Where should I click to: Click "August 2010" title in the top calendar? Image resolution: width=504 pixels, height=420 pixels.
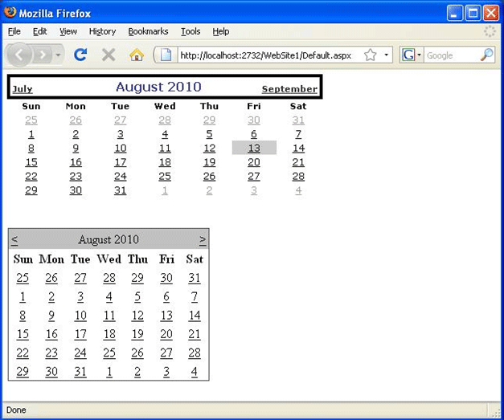click(159, 87)
